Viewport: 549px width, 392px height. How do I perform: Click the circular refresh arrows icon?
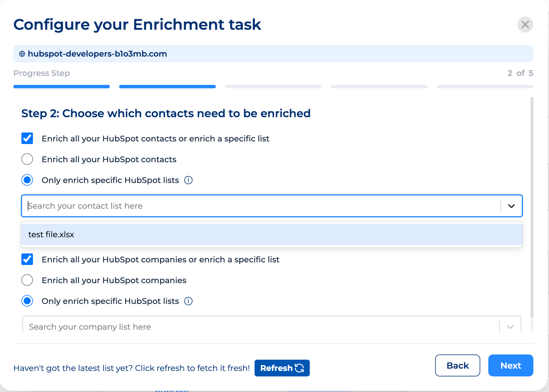tap(299, 368)
